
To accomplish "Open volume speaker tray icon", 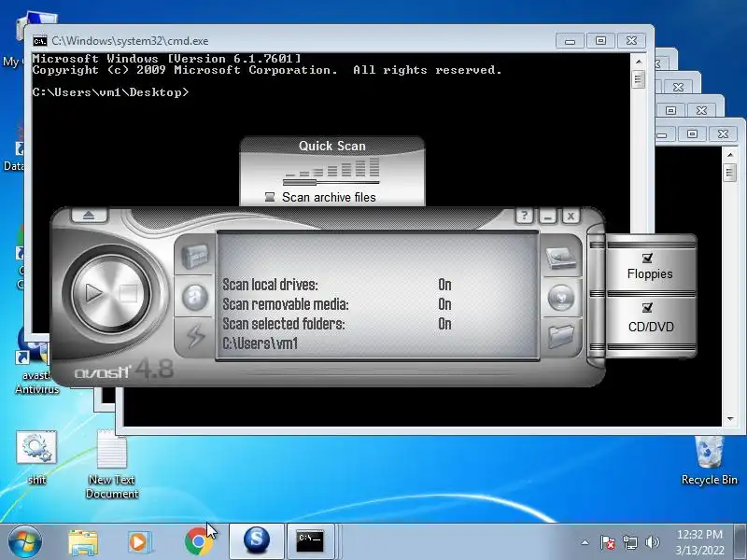I will (652, 542).
